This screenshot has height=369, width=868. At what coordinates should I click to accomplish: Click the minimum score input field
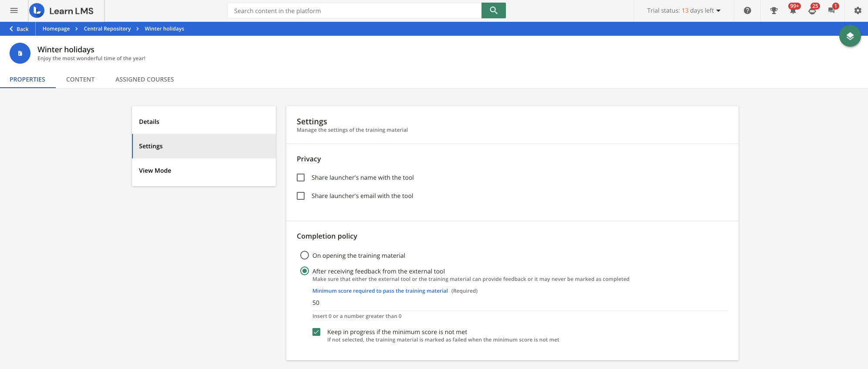click(x=519, y=303)
